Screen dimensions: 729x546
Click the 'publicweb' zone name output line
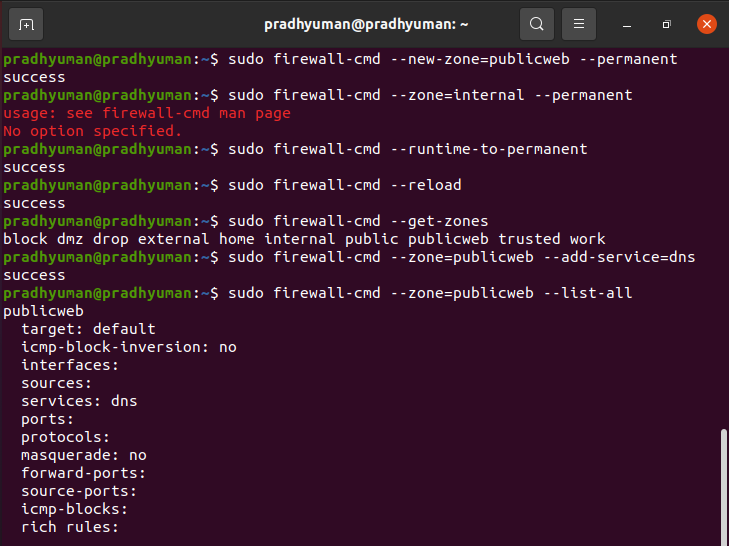coord(43,311)
